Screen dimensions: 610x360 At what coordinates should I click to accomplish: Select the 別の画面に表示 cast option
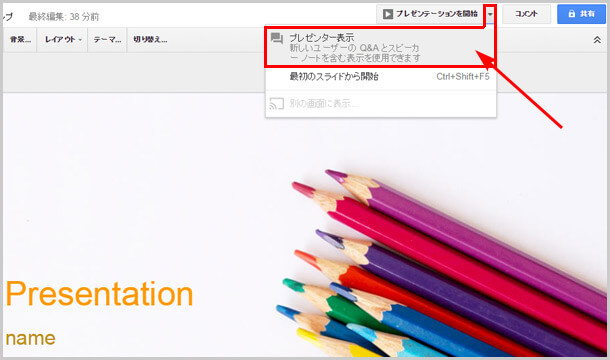[380, 104]
